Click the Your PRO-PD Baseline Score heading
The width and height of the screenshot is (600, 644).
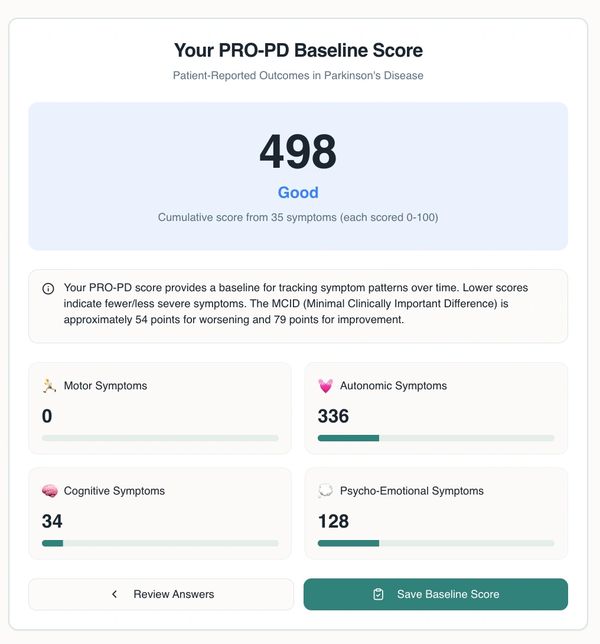[x=298, y=50]
